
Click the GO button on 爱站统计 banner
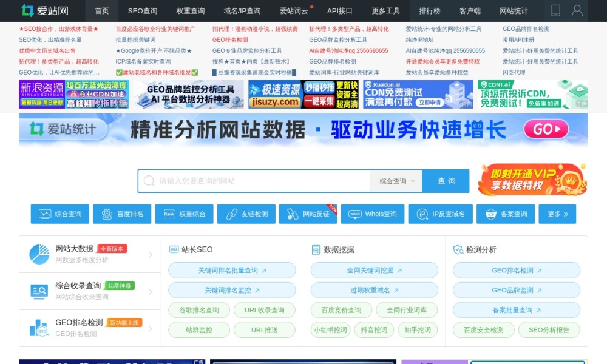[x=546, y=129]
